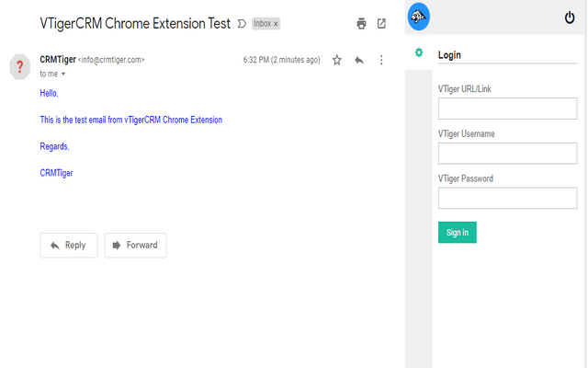Click the 'VTiger Username' label
This screenshot has height=368, width=588.
(466, 133)
